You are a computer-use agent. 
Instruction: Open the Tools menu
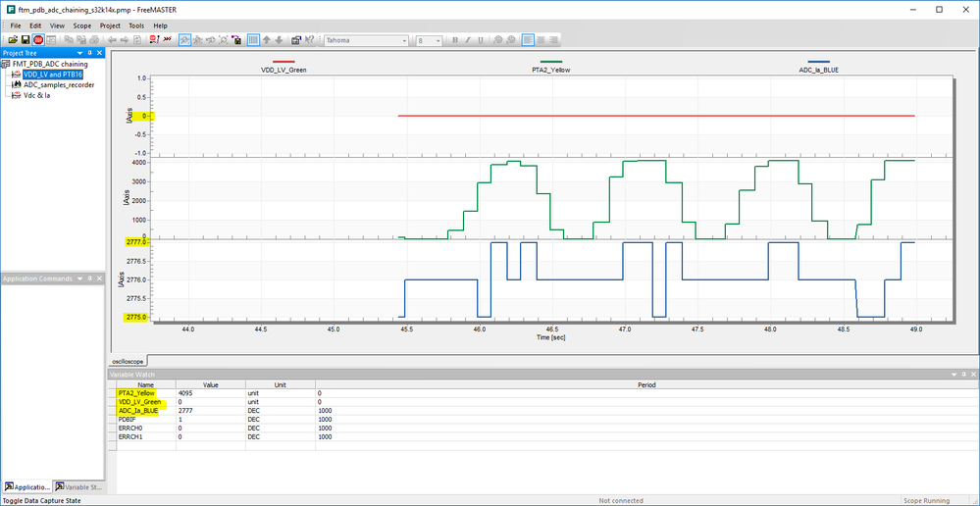[x=136, y=25]
